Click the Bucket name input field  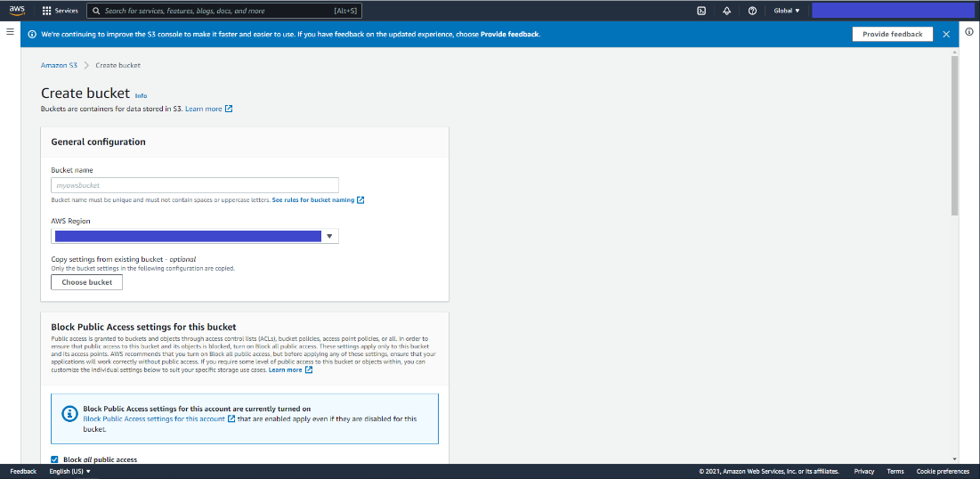click(x=195, y=185)
